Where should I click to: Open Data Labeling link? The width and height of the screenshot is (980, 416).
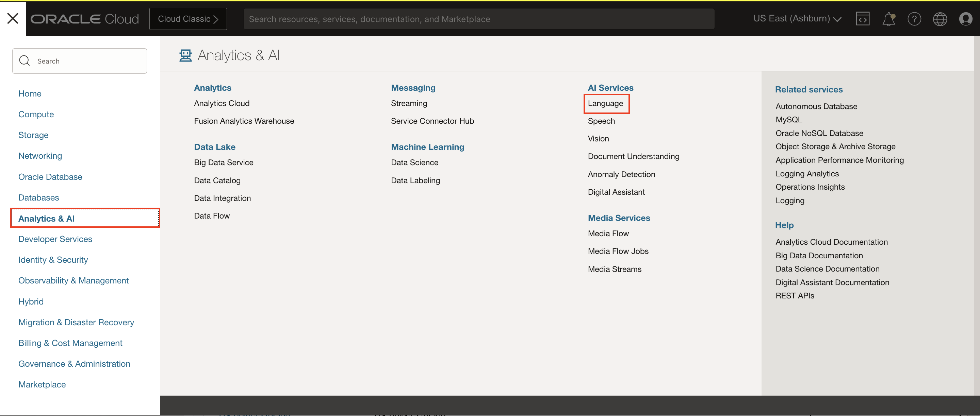(415, 180)
